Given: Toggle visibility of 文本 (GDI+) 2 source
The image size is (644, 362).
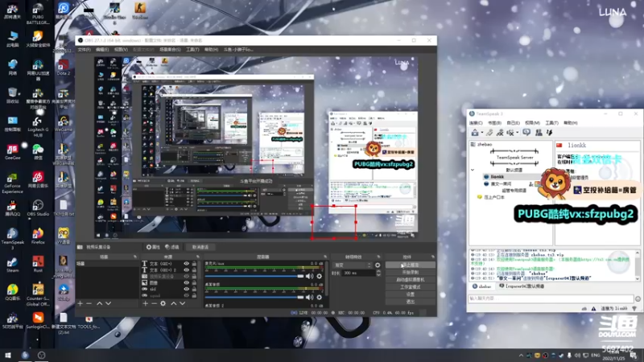Looking at the screenshot, I should click(187, 270).
